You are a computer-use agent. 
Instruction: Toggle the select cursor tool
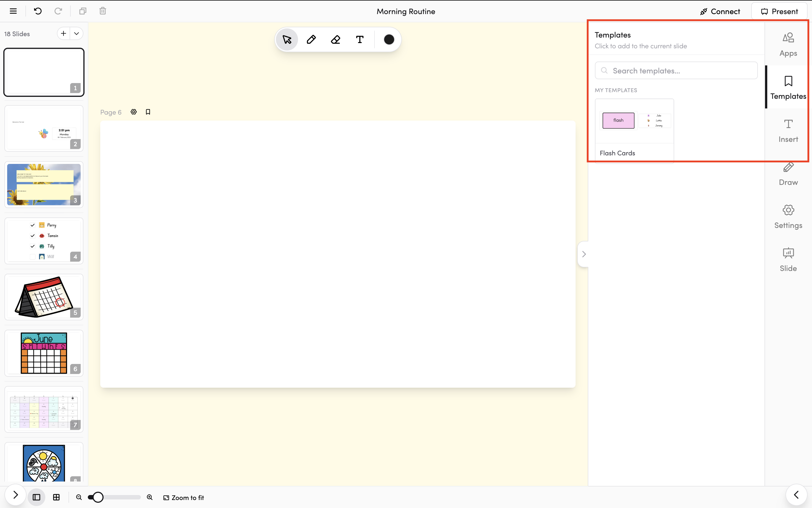point(287,40)
